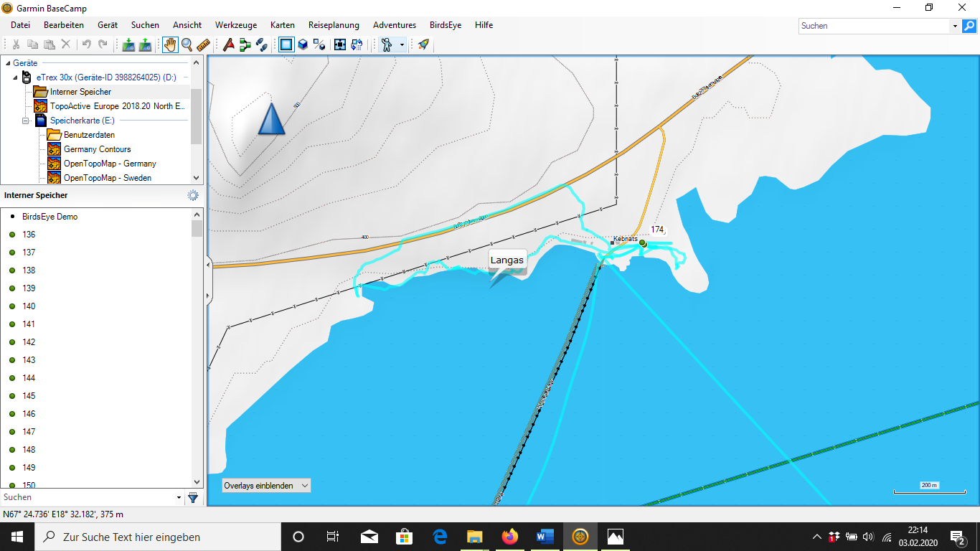Screen dimensions: 980x551
Task: Click the hiking activity profile icon
Action: (x=387, y=44)
